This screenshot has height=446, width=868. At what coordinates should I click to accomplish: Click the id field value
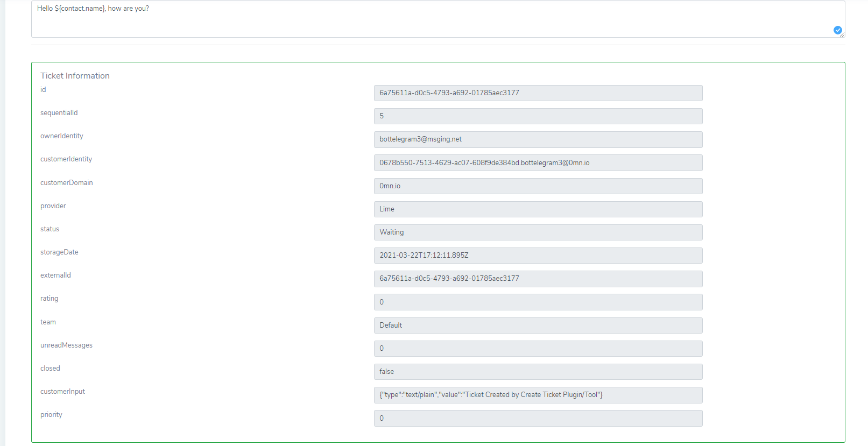538,93
